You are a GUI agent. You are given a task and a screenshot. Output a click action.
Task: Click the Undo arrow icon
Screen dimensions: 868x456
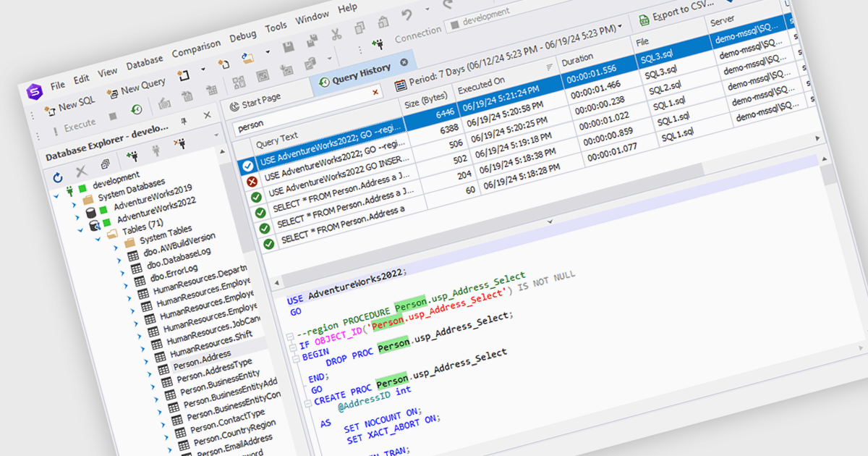[408, 15]
